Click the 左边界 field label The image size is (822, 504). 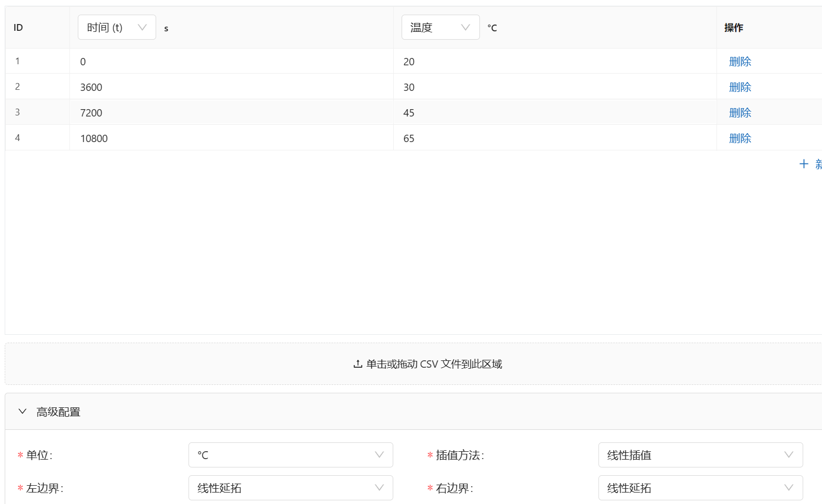45,488
